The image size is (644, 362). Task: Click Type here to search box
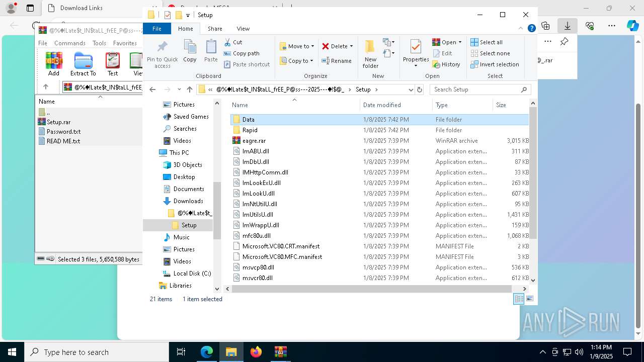pyautogui.click(x=97, y=352)
